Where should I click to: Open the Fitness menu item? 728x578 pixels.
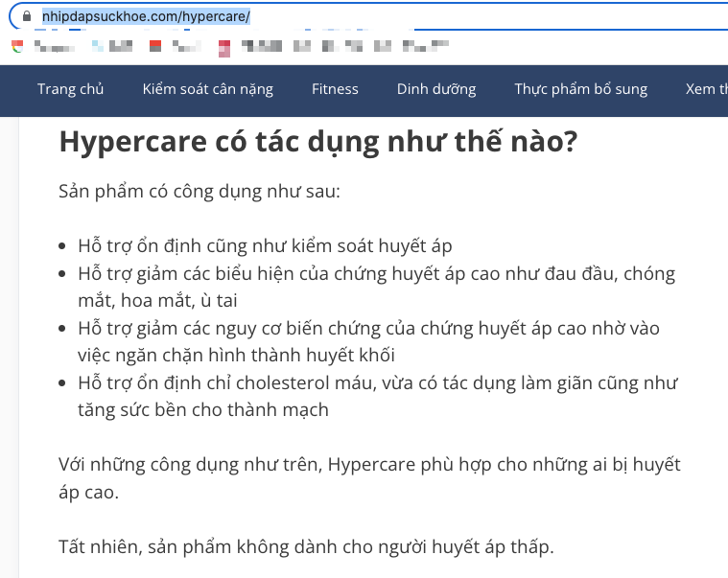[x=335, y=89]
